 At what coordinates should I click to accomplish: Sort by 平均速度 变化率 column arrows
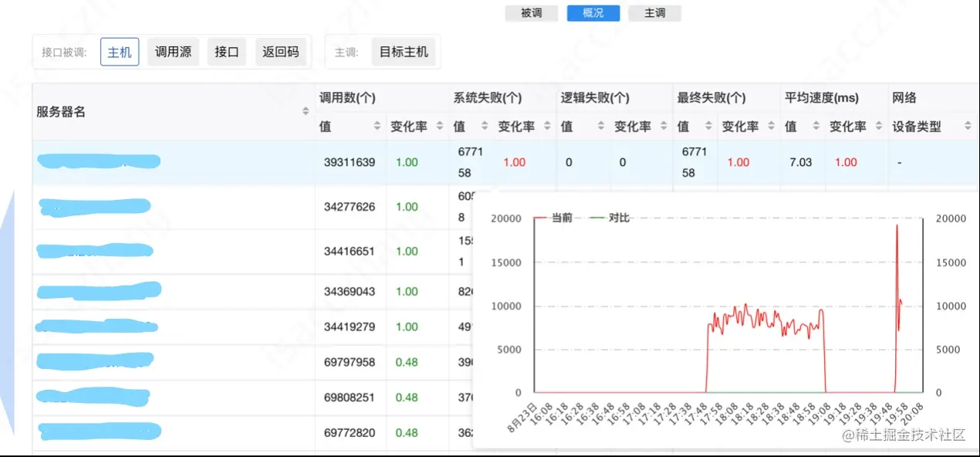point(879,126)
